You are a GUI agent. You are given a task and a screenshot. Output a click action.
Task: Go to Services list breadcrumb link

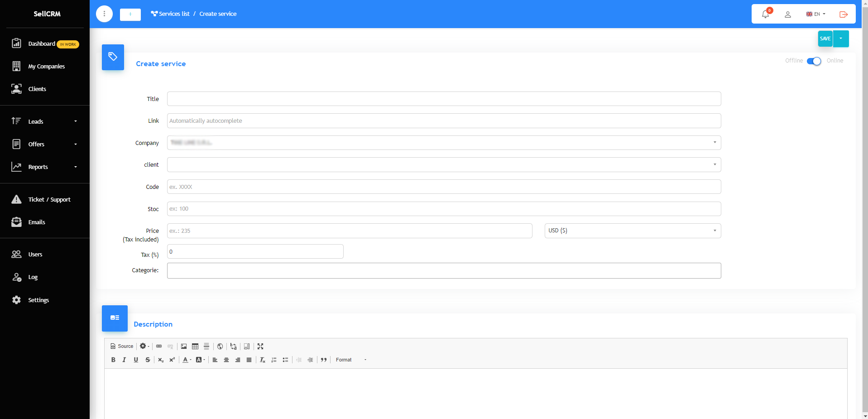(x=174, y=14)
